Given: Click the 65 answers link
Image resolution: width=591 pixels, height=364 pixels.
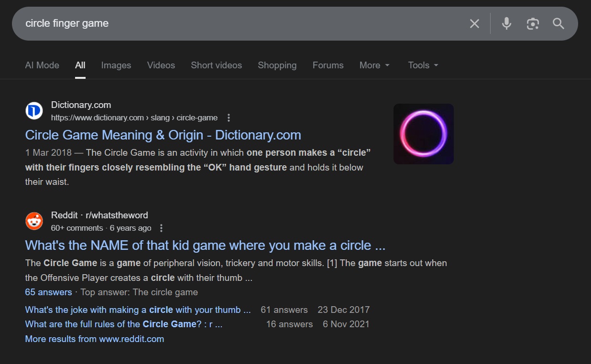Looking at the screenshot, I should (48, 292).
